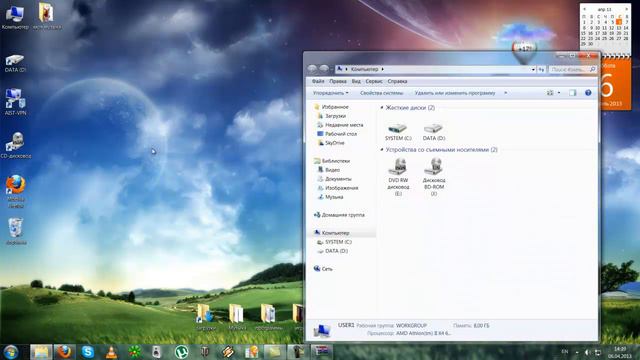Click the EN language indicator
The image size is (640, 360).
[x=565, y=352]
